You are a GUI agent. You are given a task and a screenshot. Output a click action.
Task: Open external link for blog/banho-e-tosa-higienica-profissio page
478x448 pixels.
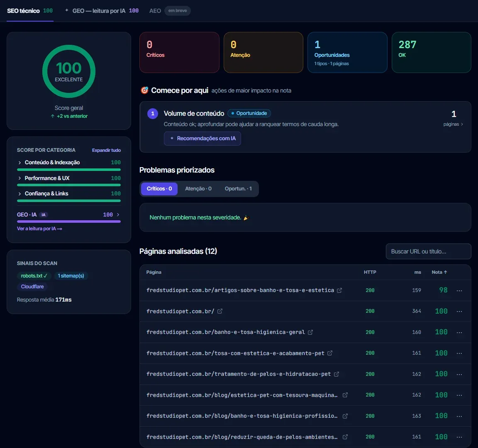(x=345, y=416)
